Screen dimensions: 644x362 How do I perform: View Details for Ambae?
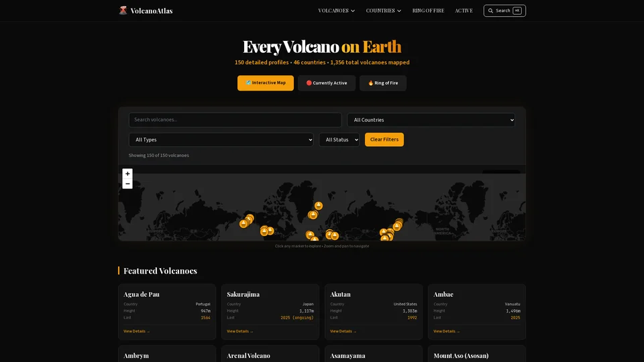pyautogui.click(x=447, y=331)
